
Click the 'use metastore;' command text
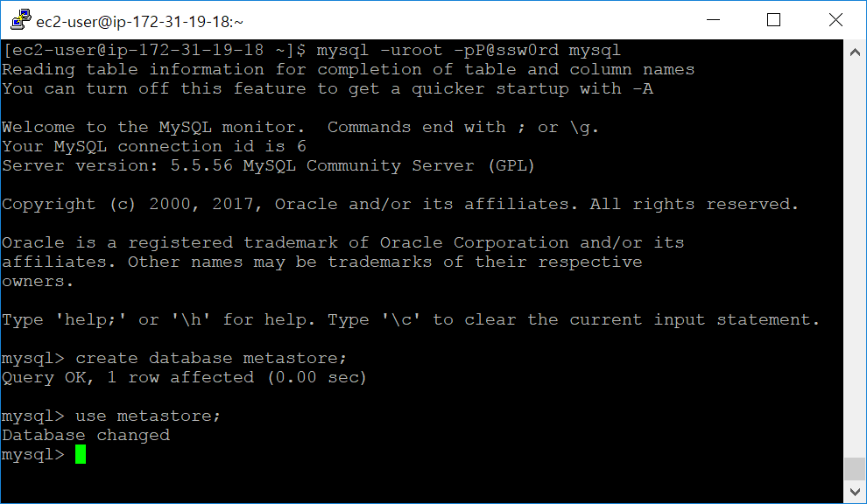click(x=148, y=416)
